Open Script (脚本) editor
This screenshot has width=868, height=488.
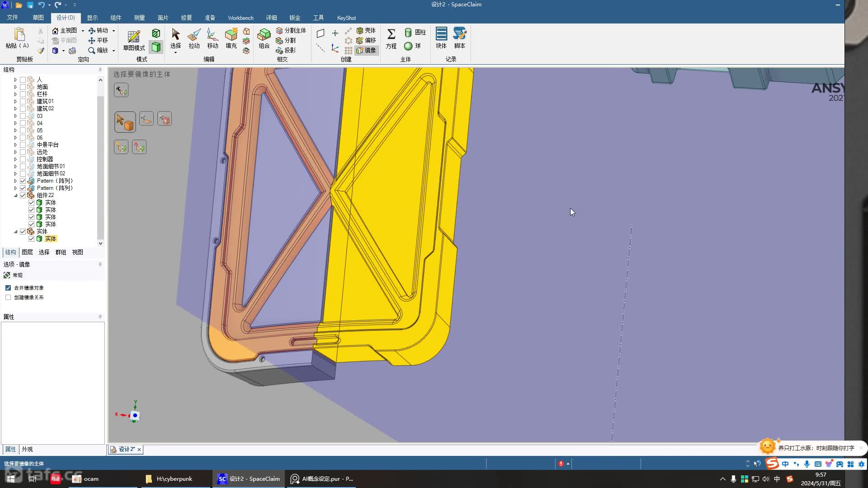[460, 38]
